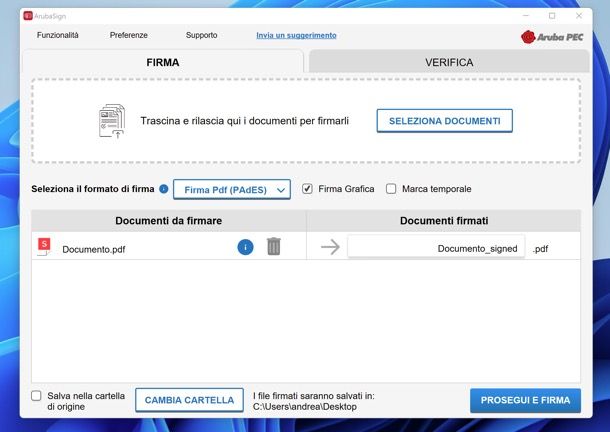The height and width of the screenshot is (432, 610).
Task: Open the Firma Pdf (PAdES) format dropdown
Action: tap(232, 190)
